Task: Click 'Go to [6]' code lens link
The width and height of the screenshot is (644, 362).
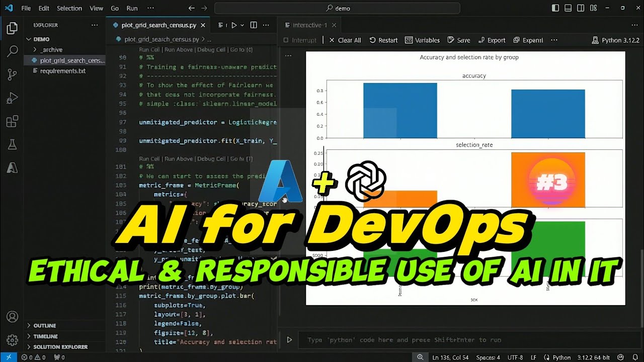Action: [242, 50]
